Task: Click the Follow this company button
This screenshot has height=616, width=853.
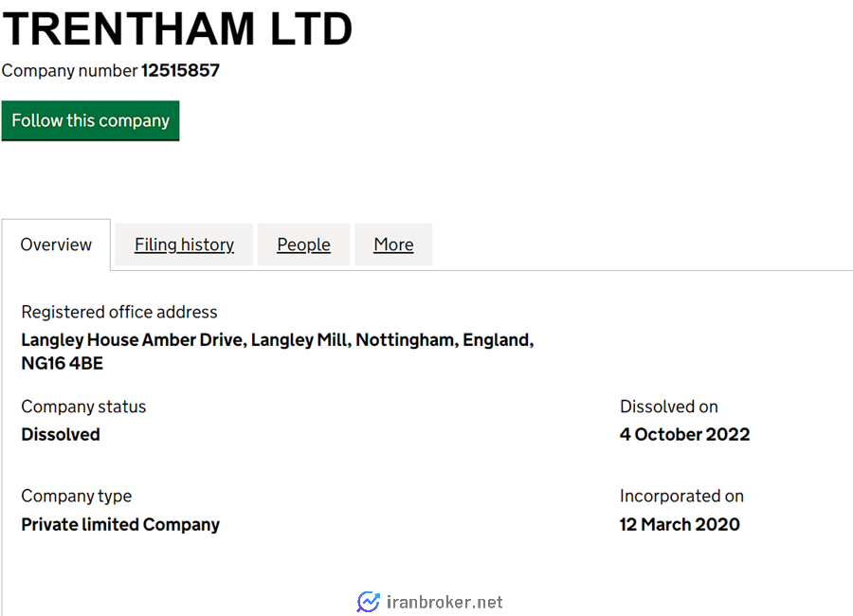Action: 90,120
